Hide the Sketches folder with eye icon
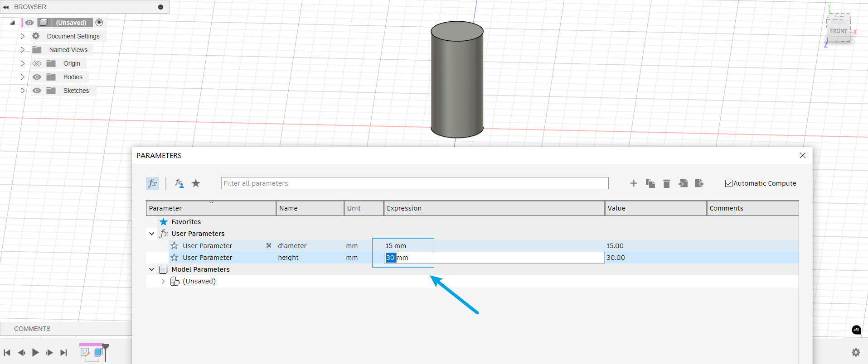Viewport: 868px width, 364px height. pyautogui.click(x=37, y=91)
